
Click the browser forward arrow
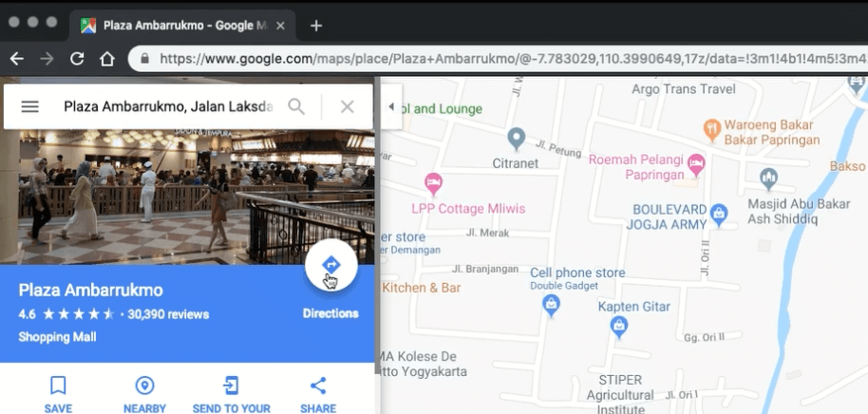point(47,59)
